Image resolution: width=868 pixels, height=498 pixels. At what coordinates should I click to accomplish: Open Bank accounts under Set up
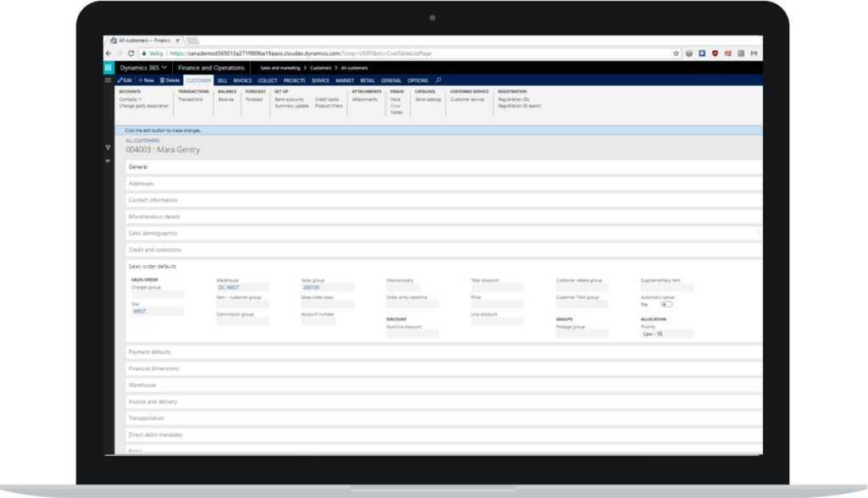[288, 98]
